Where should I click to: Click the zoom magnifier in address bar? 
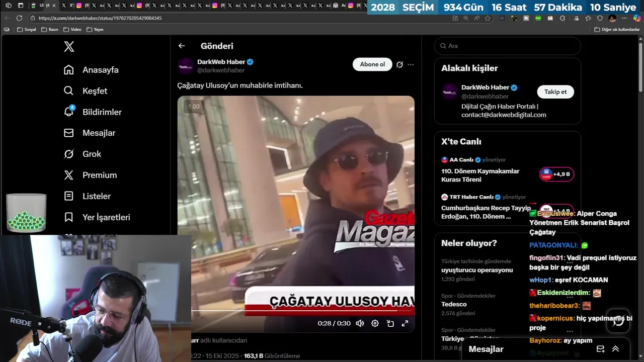[466, 18]
